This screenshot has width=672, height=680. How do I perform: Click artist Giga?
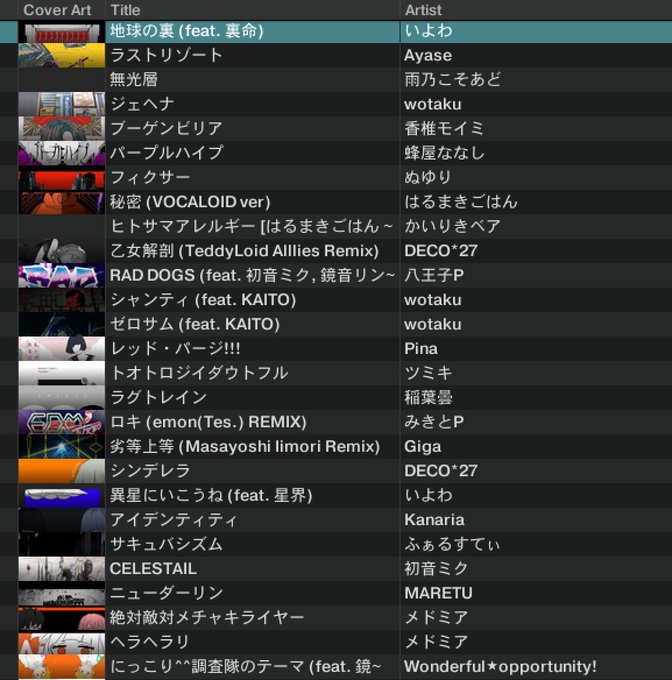(423, 446)
